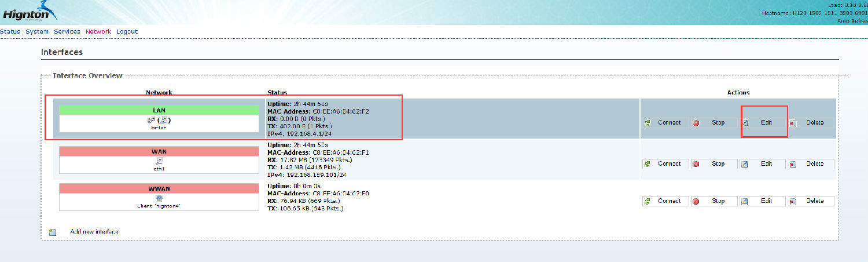This screenshot has height=262, width=868.
Task: Select the green LAN network header
Action: pos(159,110)
